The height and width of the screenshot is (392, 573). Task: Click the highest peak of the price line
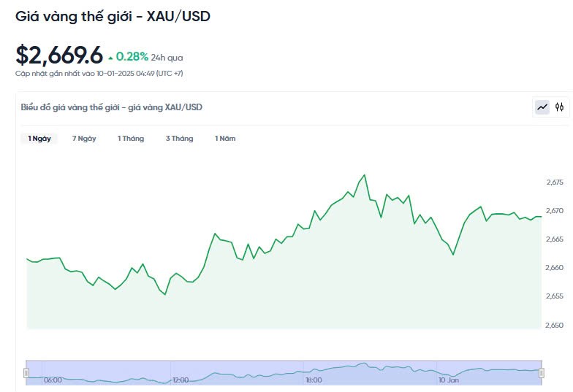pos(364,175)
